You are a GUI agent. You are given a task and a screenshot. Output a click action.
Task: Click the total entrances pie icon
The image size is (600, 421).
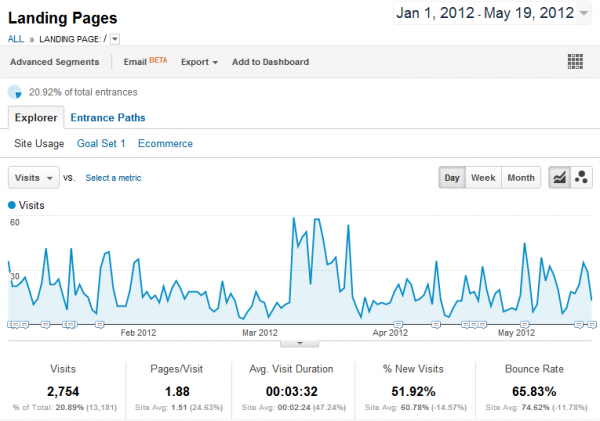click(x=15, y=92)
